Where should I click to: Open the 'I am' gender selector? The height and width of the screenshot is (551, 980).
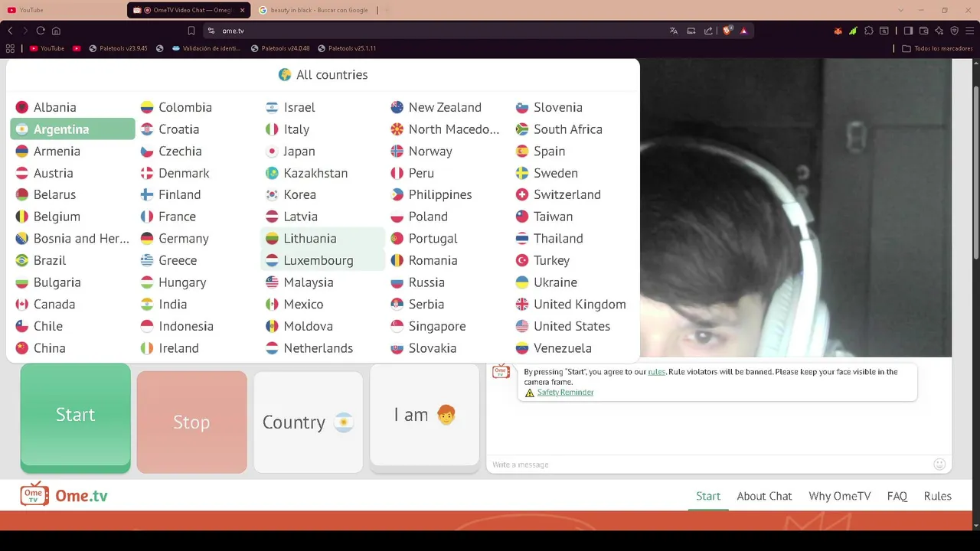(424, 415)
